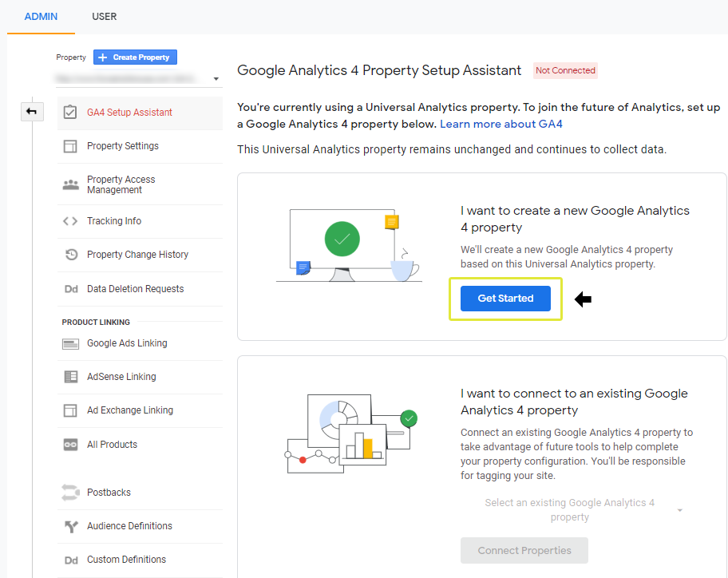Open Google Ads Linking

click(x=140, y=343)
